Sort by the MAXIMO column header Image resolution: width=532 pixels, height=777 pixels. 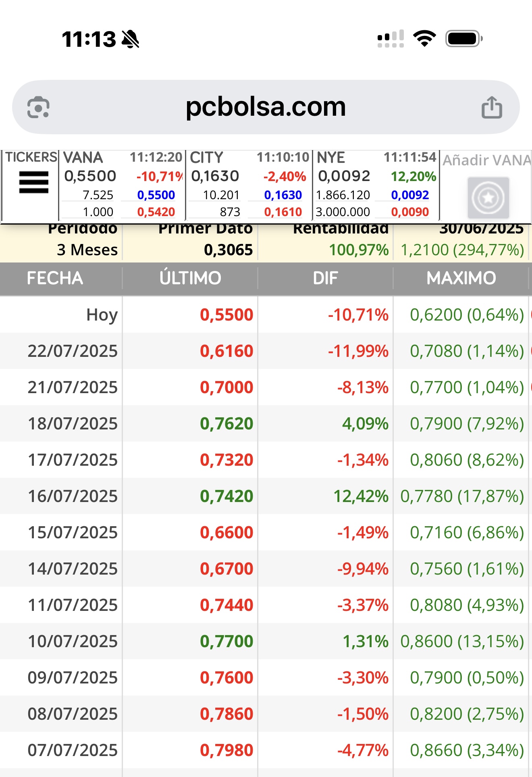pyautogui.click(x=461, y=278)
